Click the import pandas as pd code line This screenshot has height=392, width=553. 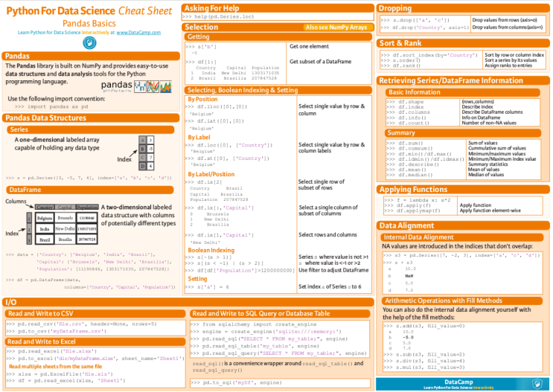(51, 106)
